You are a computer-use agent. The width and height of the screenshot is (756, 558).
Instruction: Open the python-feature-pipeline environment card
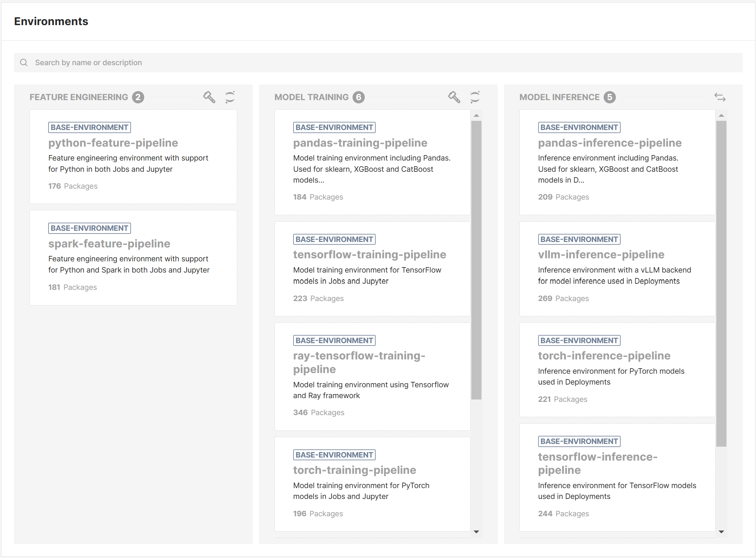(x=133, y=156)
